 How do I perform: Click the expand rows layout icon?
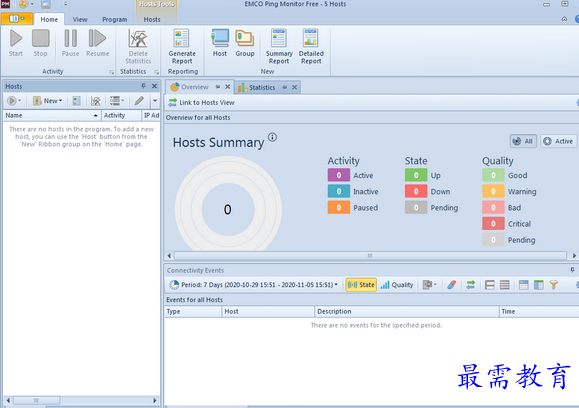click(504, 285)
